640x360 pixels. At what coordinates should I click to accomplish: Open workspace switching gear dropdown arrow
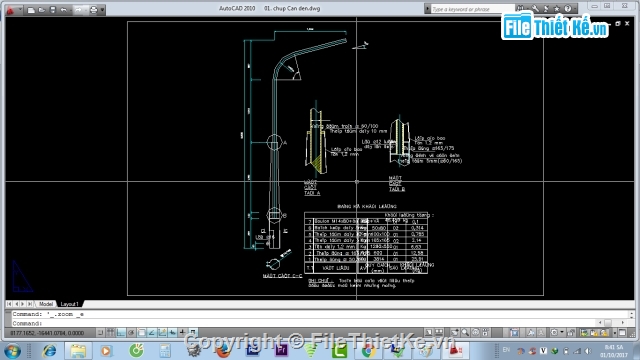point(562,333)
